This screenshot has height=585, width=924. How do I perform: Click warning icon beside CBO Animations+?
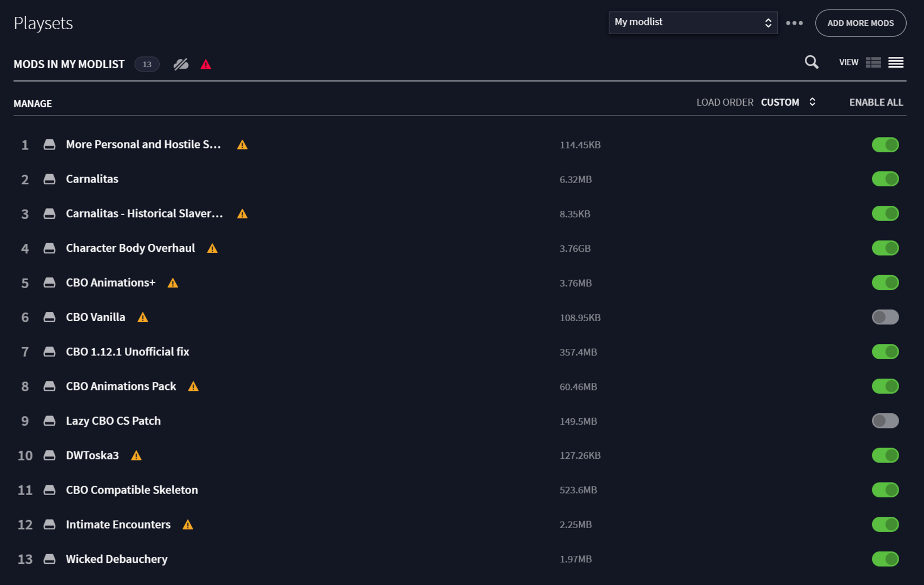173,283
